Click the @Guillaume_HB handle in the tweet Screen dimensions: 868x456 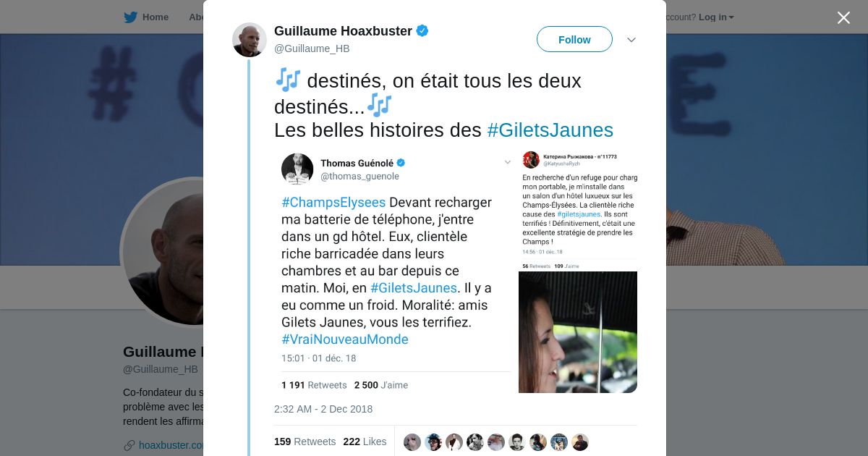click(x=312, y=48)
